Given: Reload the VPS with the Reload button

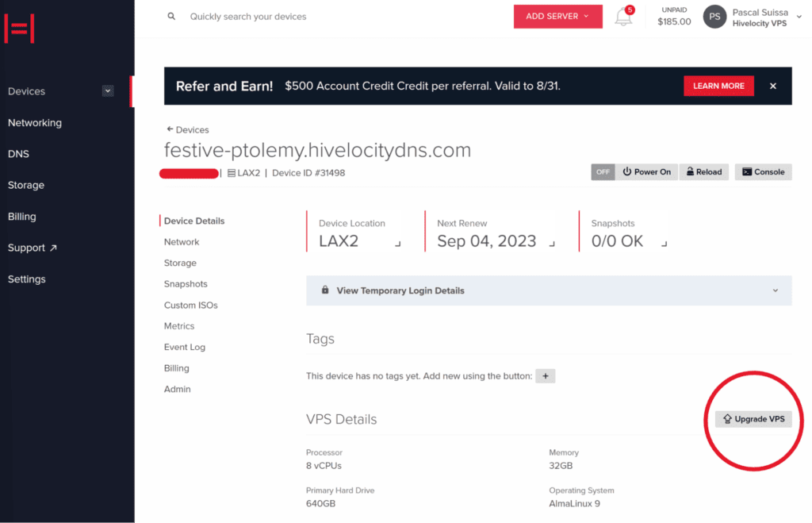Looking at the screenshot, I should click(703, 171).
